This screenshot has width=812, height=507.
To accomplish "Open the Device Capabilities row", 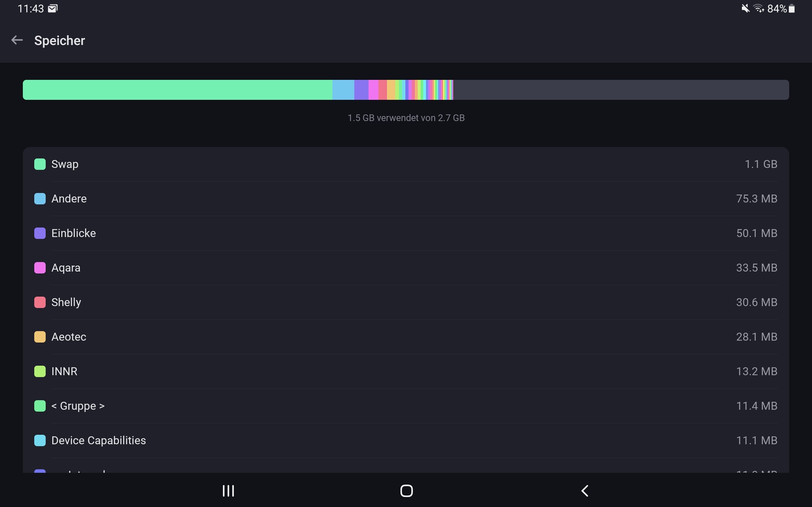I will click(406, 440).
